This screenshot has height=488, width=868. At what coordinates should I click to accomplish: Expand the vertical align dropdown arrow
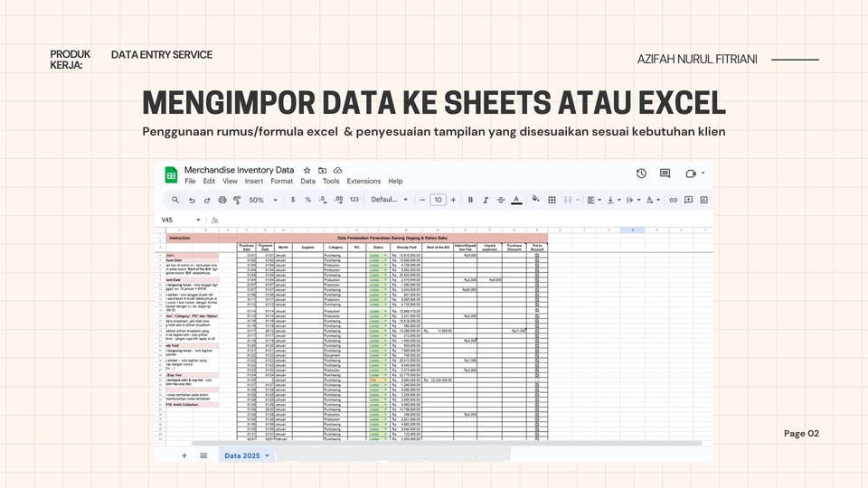pos(618,201)
